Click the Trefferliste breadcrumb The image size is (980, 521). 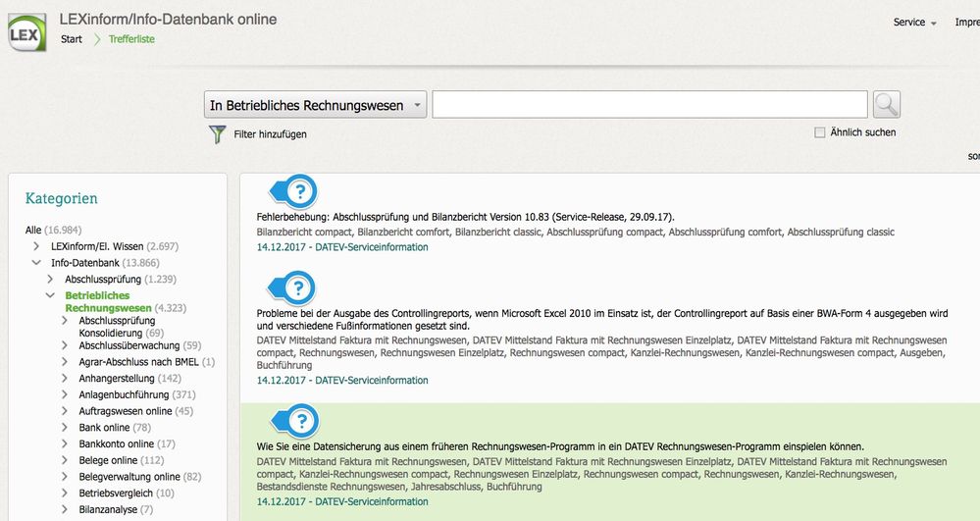[131, 39]
